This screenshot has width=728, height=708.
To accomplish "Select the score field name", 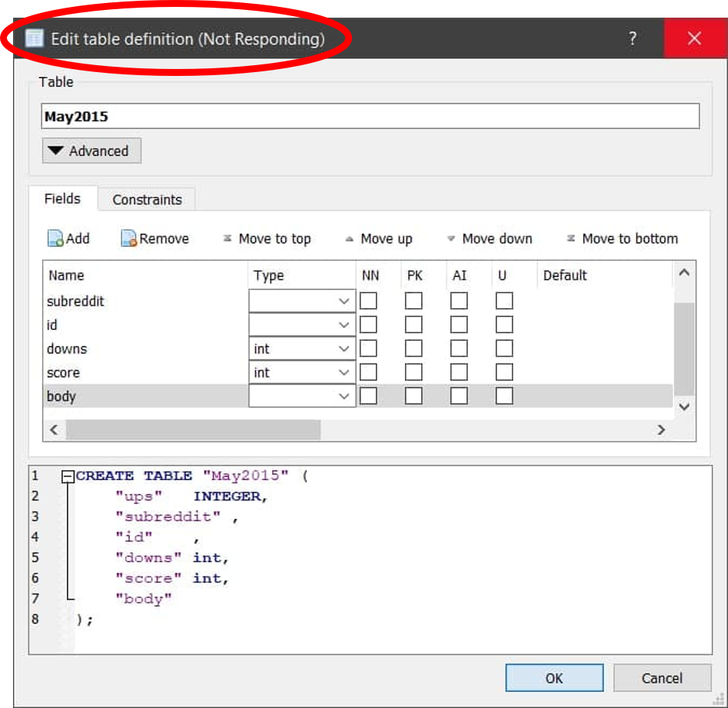I will tap(63, 373).
